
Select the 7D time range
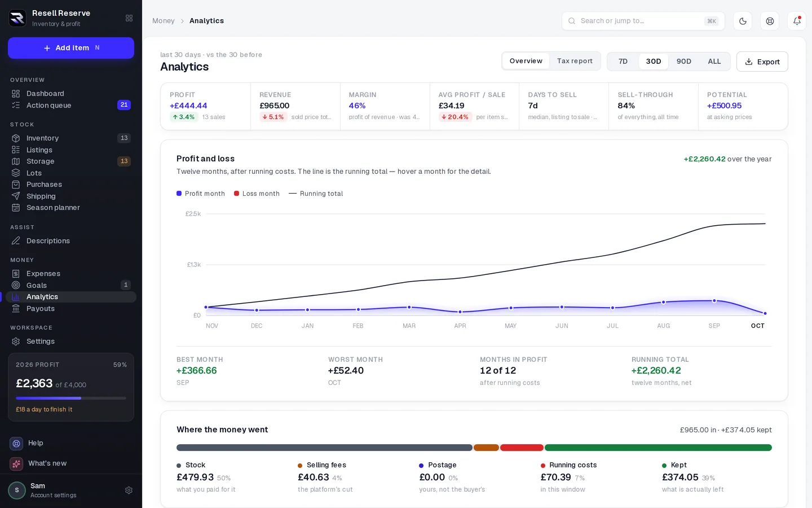623,62
